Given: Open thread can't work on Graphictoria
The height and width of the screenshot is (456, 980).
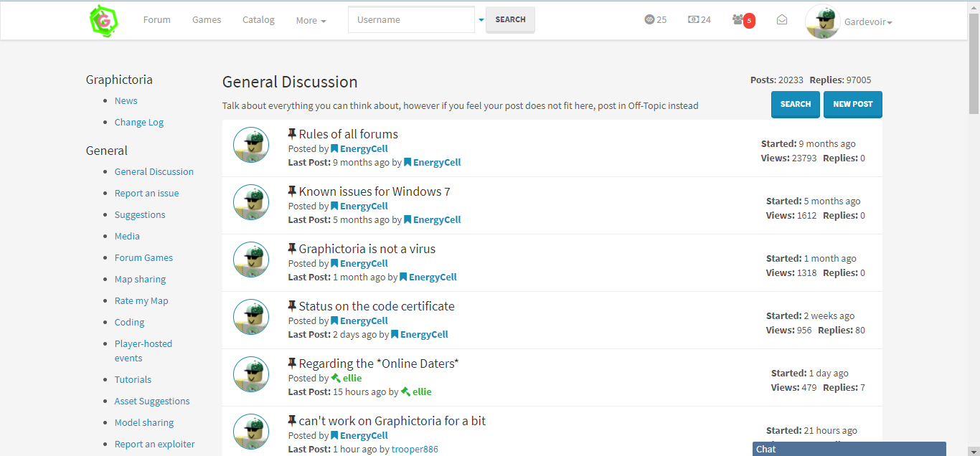Looking at the screenshot, I should tap(392, 421).
